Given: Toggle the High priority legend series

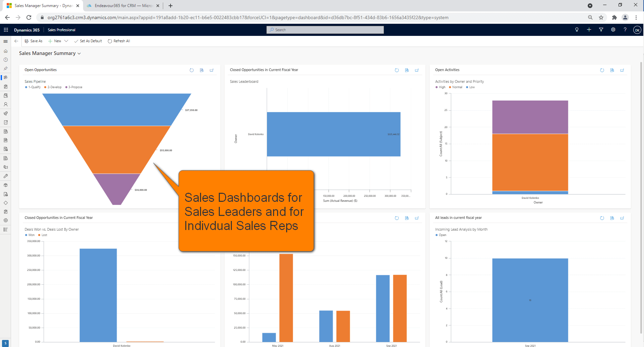Looking at the screenshot, I should (440, 87).
